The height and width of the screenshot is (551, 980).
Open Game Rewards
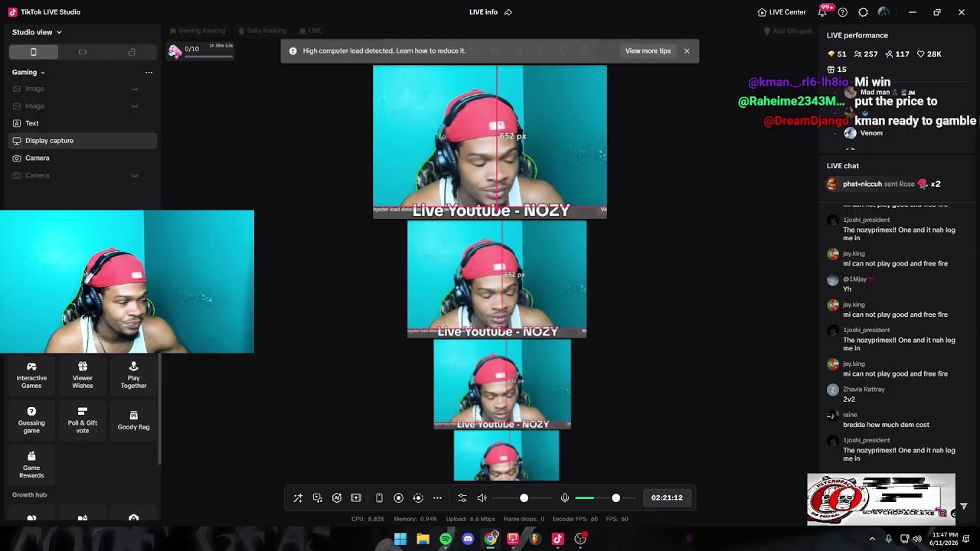(31, 465)
